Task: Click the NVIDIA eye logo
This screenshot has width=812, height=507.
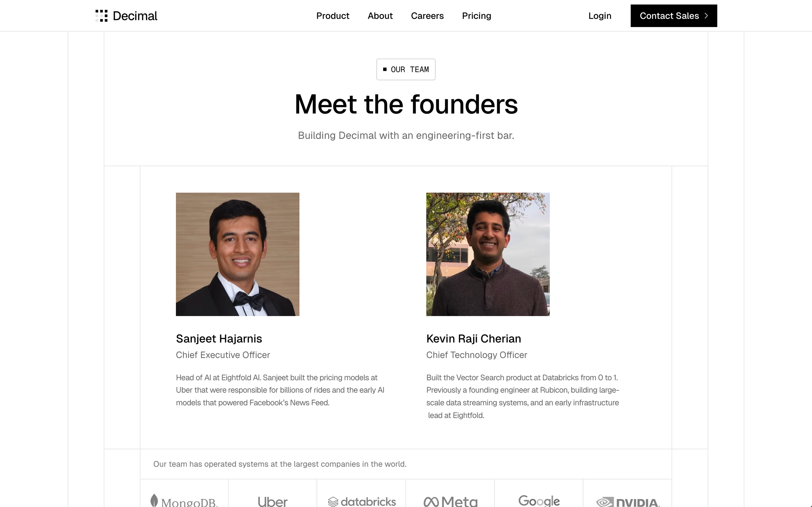Action: [x=605, y=502]
